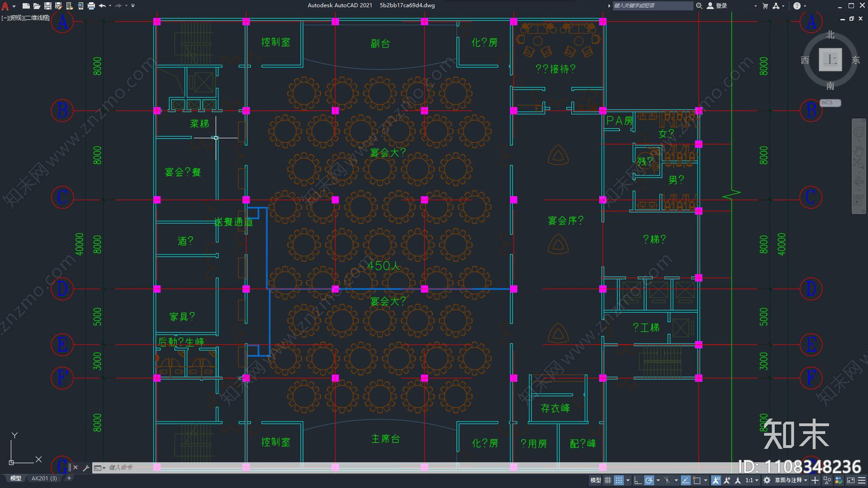Plot the drawing with printer icon
Image resolution: width=868 pixels, height=488 pixels.
pyautogui.click(x=91, y=6)
